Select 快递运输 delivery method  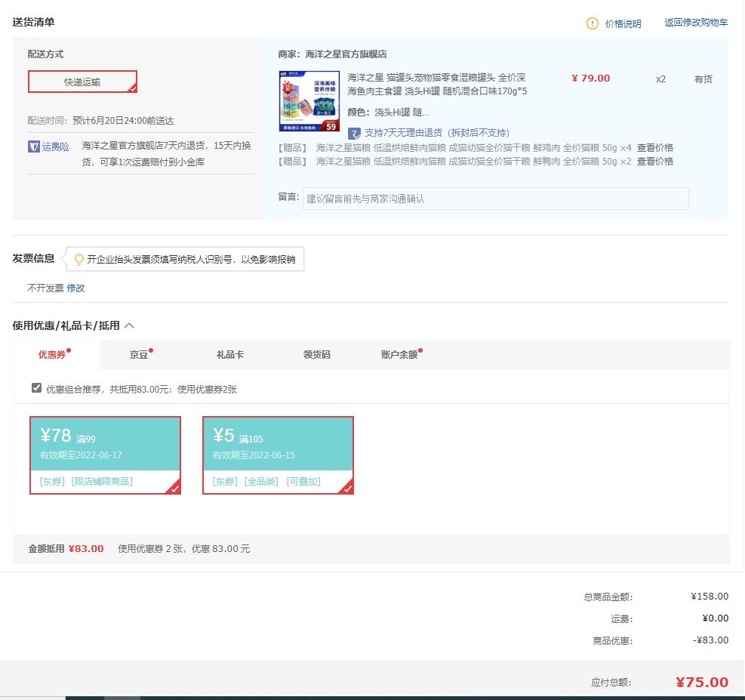(83, 82)
